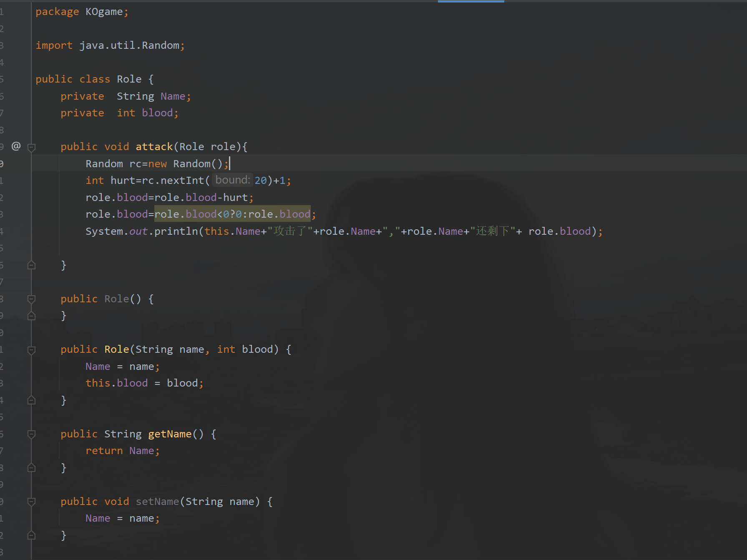Click 'Role' in the two-parameter constructor
747x560 pixels.
tap(117, 349)
